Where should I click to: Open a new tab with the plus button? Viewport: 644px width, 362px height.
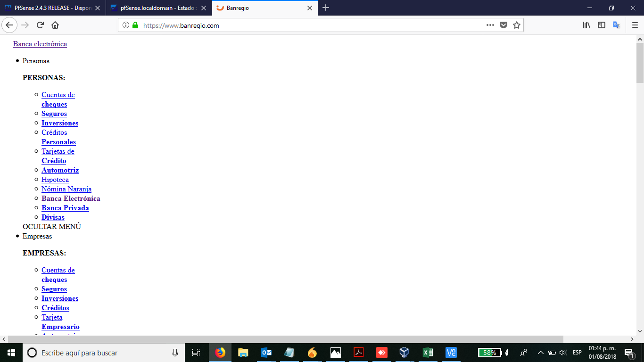tap(326, 8)
